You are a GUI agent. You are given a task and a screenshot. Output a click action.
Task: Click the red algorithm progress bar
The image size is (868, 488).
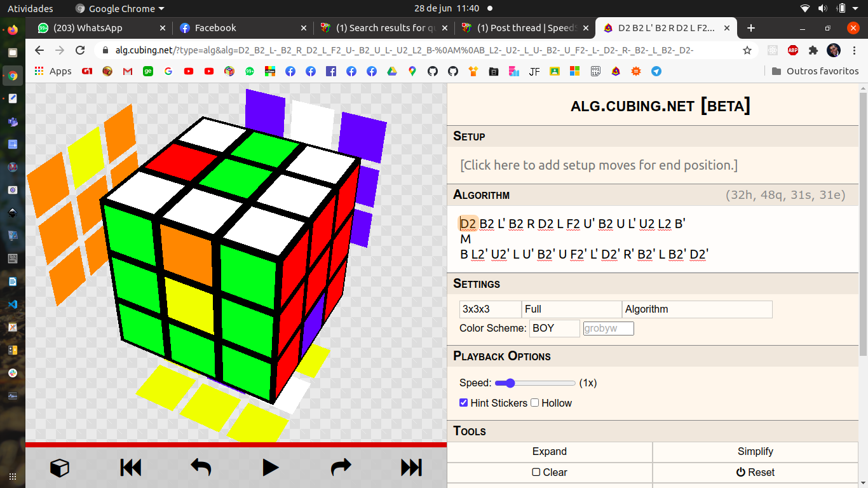[236, 445]
